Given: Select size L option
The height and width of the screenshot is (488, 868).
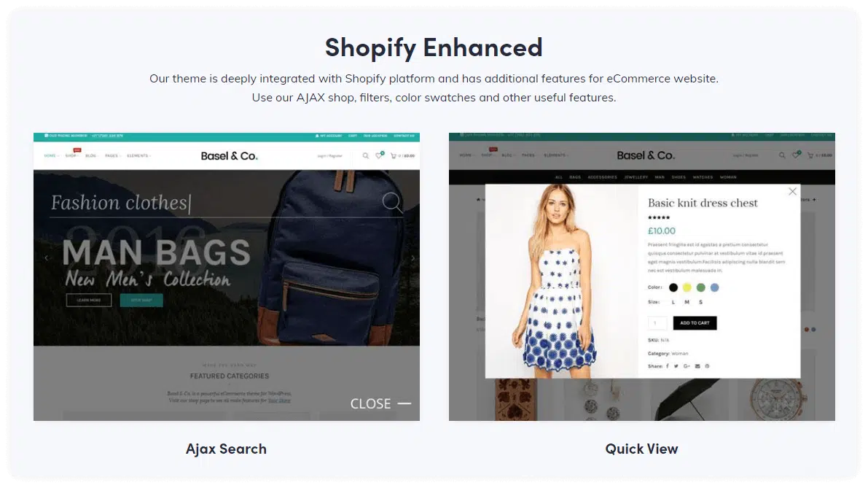Looking at the screenshot, I should click(x=673, y=303).
